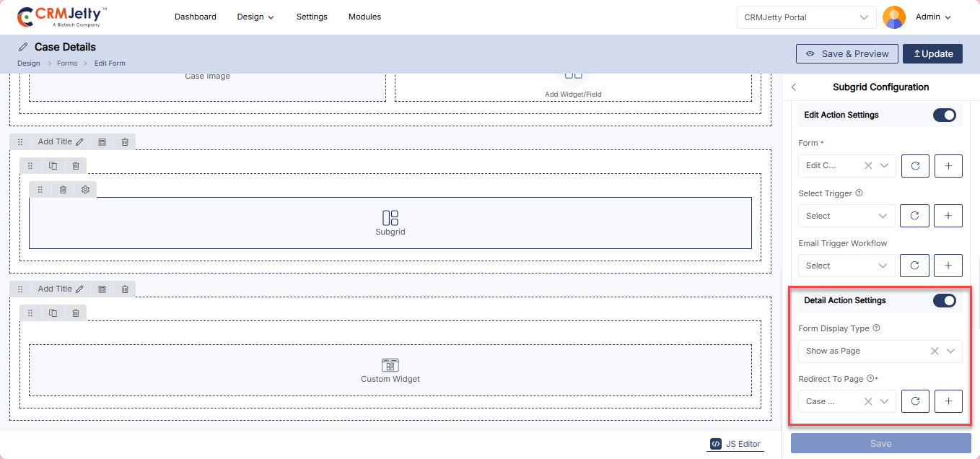
Task: Add new trigger with Select Trigger plus button
Action: tap(948, 216)
